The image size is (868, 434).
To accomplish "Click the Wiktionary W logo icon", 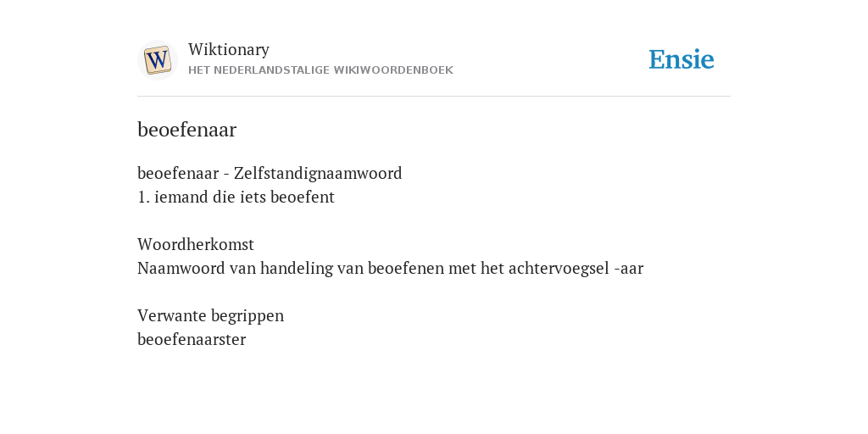I will 157,60.
